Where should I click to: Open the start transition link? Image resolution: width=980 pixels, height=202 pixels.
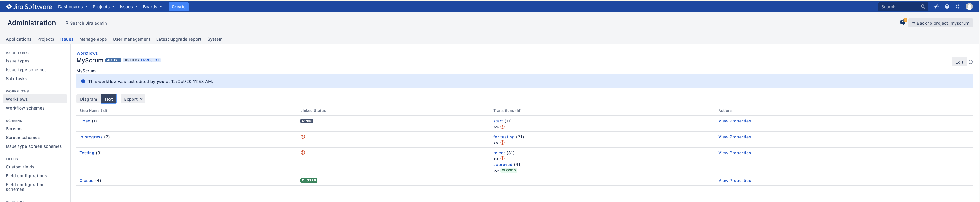pos(498,121)
